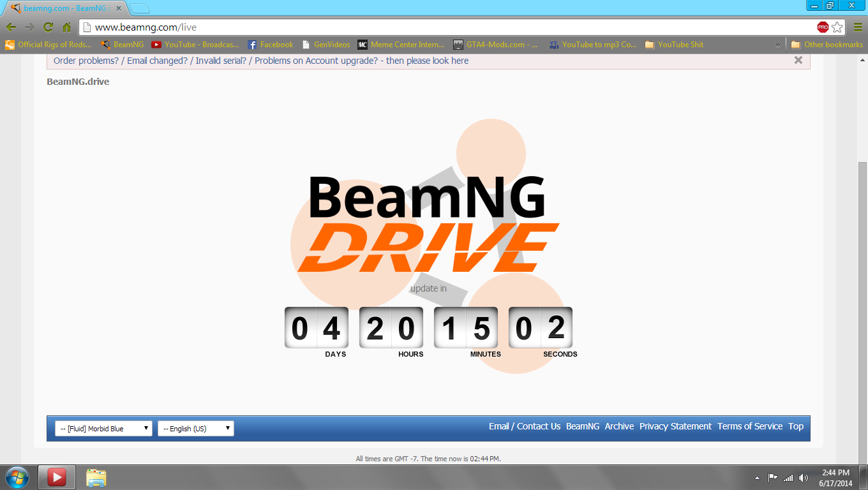This screenshot has width=868, height=490.
Task: Open the red PRO extension icon
Action: pos(823,27)
